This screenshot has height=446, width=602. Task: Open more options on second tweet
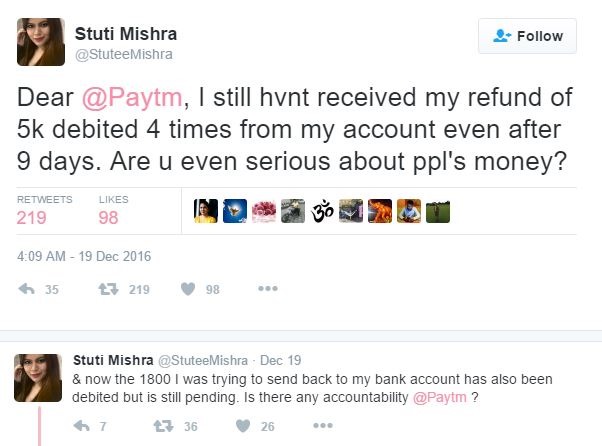(x=322, y=425)
